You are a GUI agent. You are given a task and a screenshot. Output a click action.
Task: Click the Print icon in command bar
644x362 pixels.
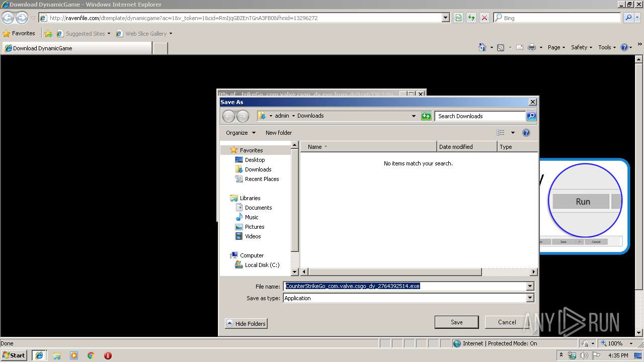[x=531, y=47]
